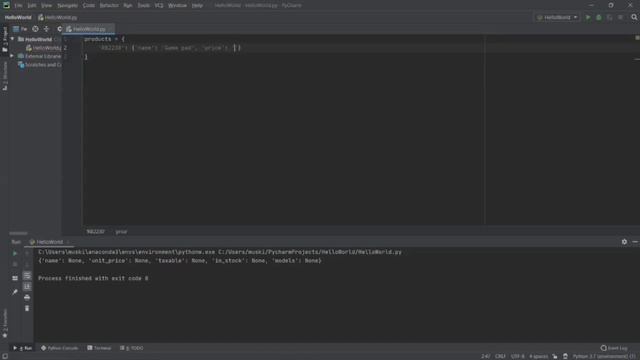Open the Edit menu
Image resolution: width=640 pixels, height=360 pixels.
pos(32,6)
